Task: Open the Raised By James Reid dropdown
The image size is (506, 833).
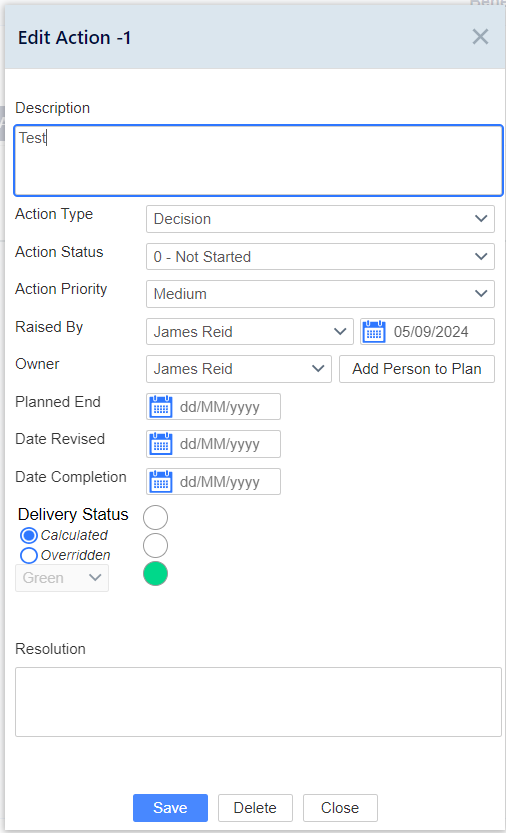Action: (249, 332)
